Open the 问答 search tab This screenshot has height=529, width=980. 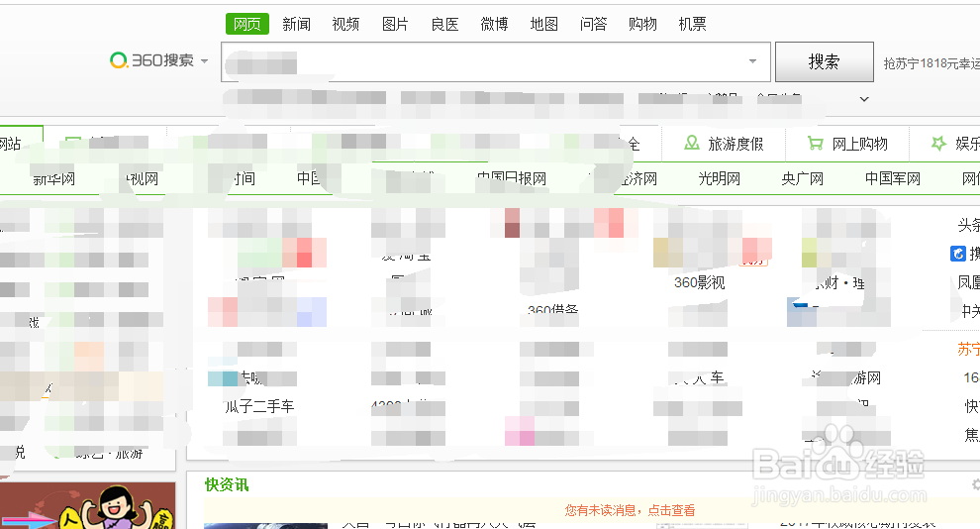point(593,24)
